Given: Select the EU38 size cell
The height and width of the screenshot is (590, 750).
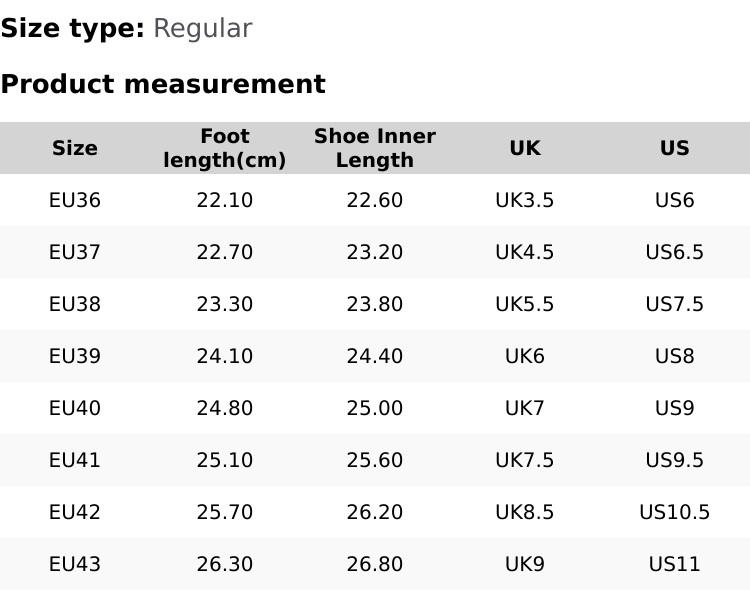Looking at the screenshot, I should 75,304.
